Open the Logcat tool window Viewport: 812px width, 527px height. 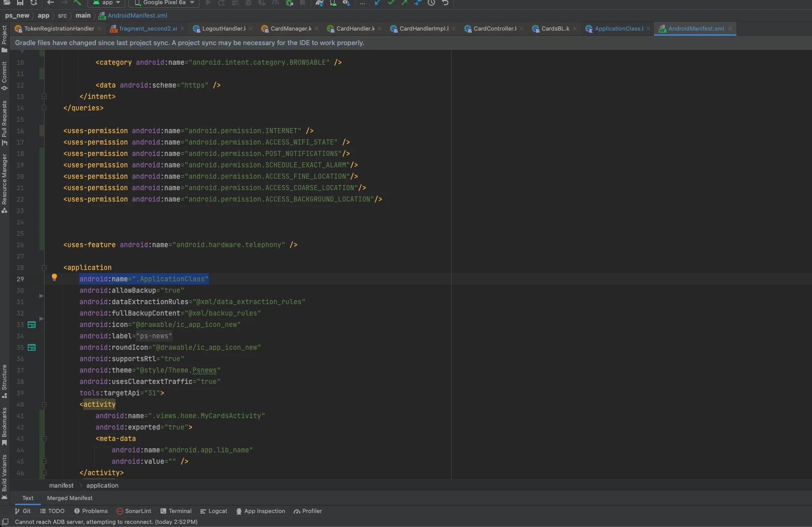click(x=213, y=511)
